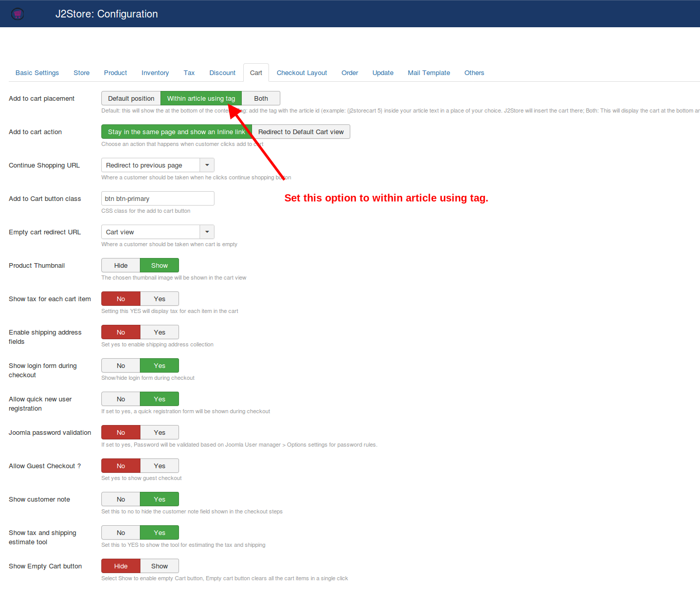Screen dimensions: 700x590
Task: Select No for Allow quick new user registration
Action: (x=121, y=399)
